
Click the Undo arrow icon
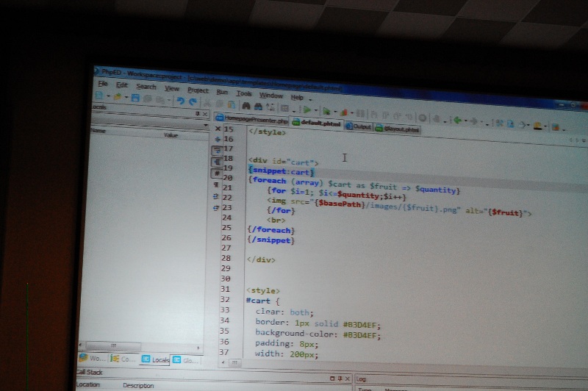(180, 101)
